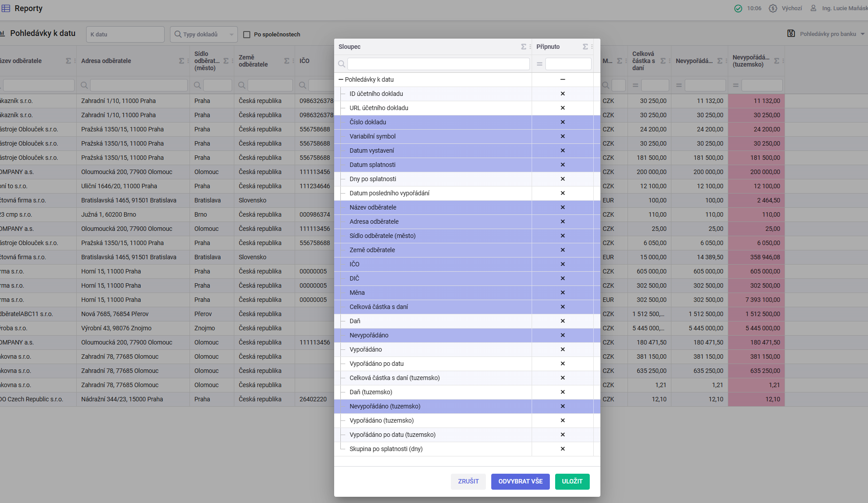
Task: Click the Reporty table icon
Action: [6, 8]
